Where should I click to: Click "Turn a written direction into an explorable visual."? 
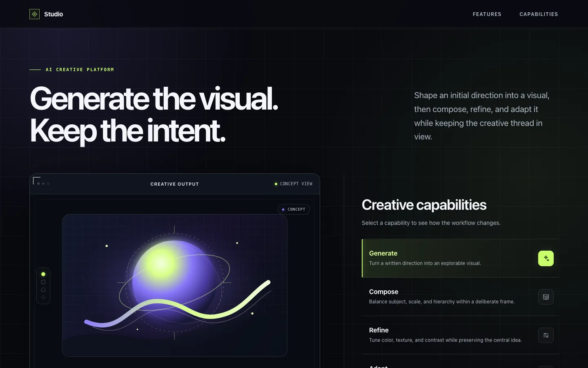[x=425, y=263]
